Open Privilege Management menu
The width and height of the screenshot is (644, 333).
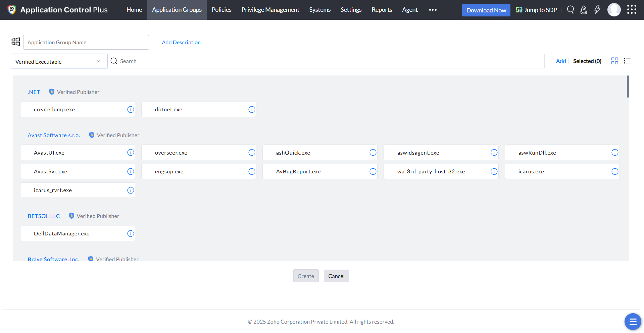pos(270,10)
